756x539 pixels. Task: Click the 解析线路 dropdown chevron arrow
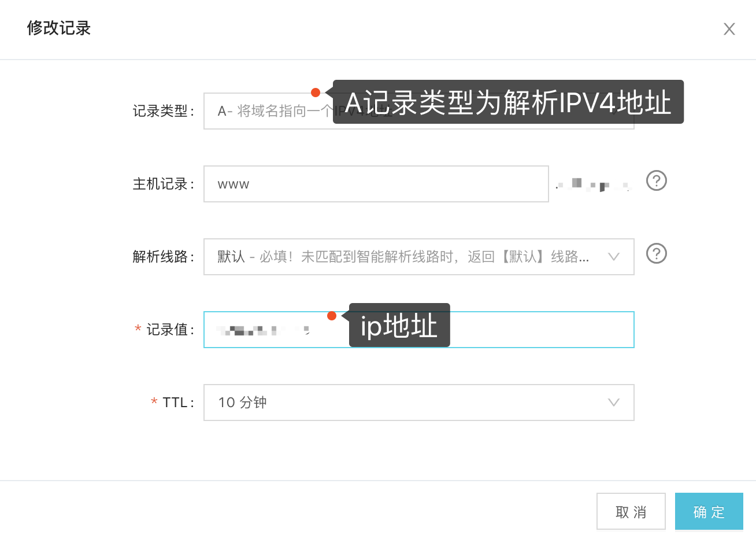point(614,256)
